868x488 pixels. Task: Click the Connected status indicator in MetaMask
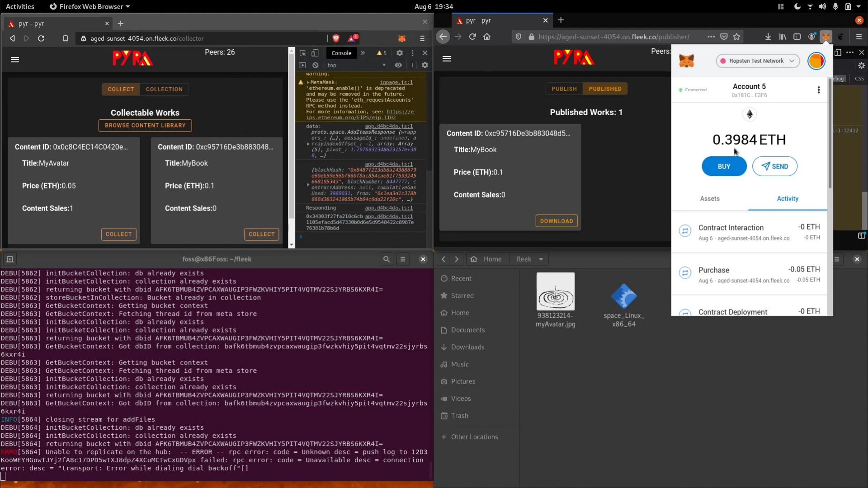(693, 89)
